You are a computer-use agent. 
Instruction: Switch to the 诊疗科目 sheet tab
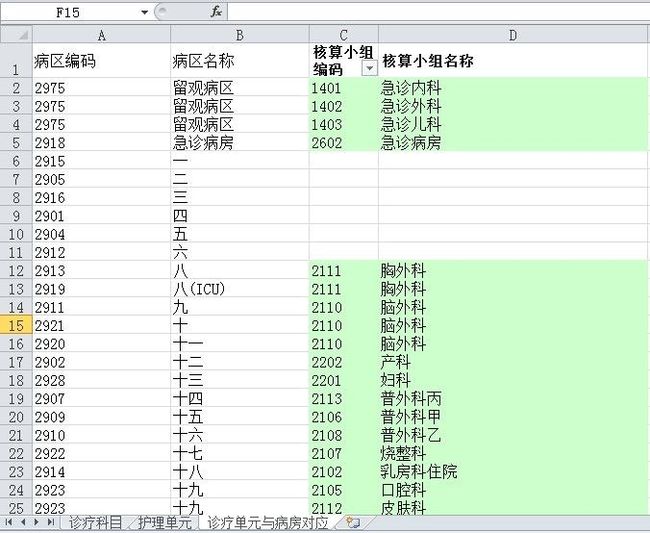pos(95,523)
